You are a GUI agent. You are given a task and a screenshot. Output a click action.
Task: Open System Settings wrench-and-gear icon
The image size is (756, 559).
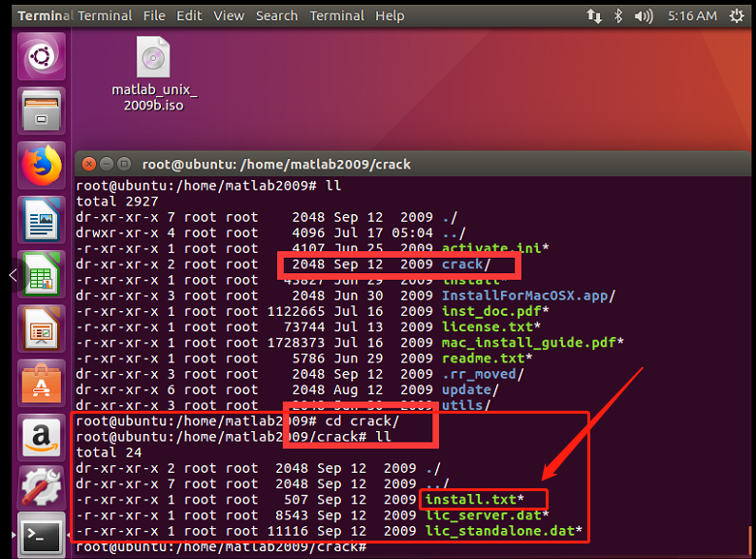[x=42, y=486]
